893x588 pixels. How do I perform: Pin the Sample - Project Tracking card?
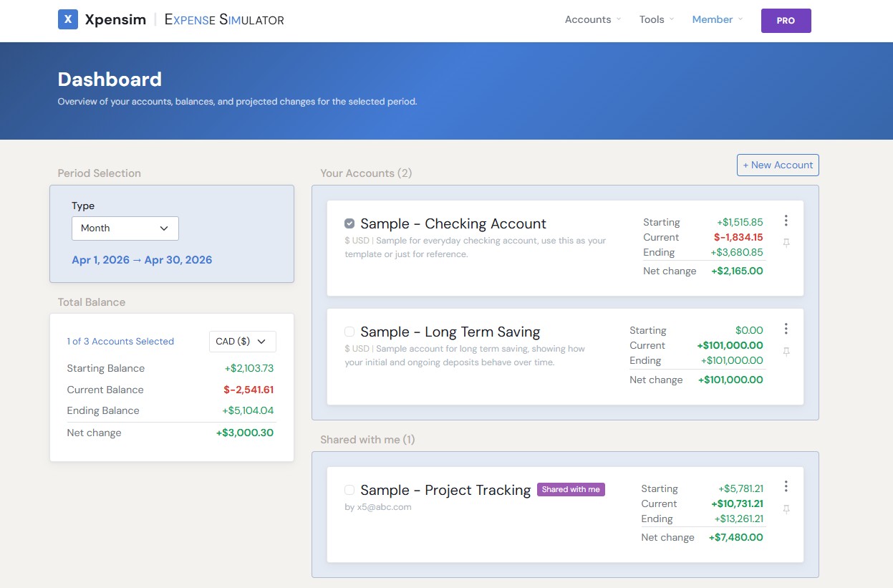point(786,509)
